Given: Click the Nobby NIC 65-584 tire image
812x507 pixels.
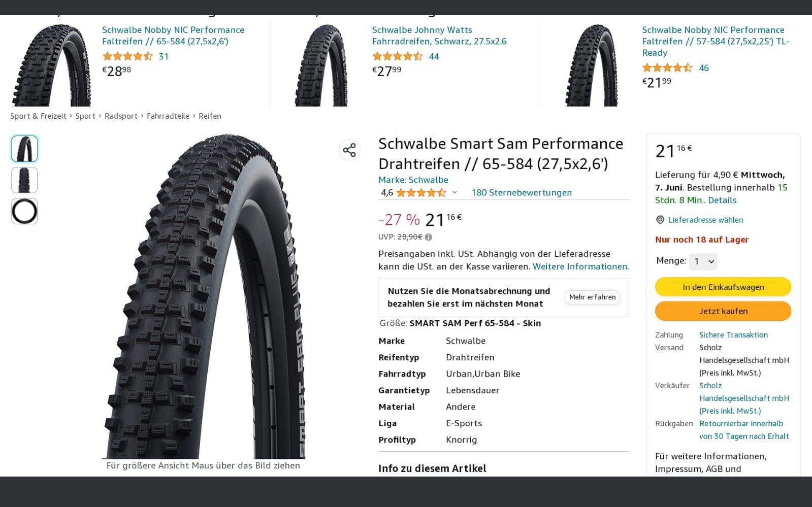Looking at the screenshot, I should (51, 65).
